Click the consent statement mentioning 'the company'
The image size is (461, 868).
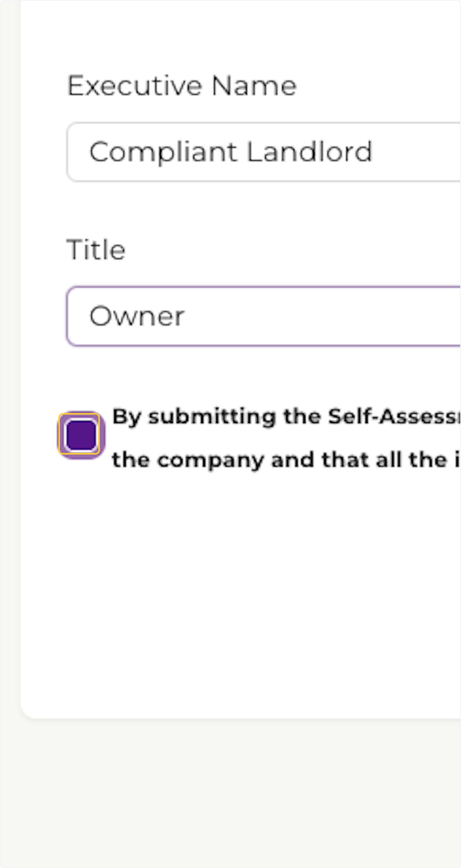[x=269, y=459]
